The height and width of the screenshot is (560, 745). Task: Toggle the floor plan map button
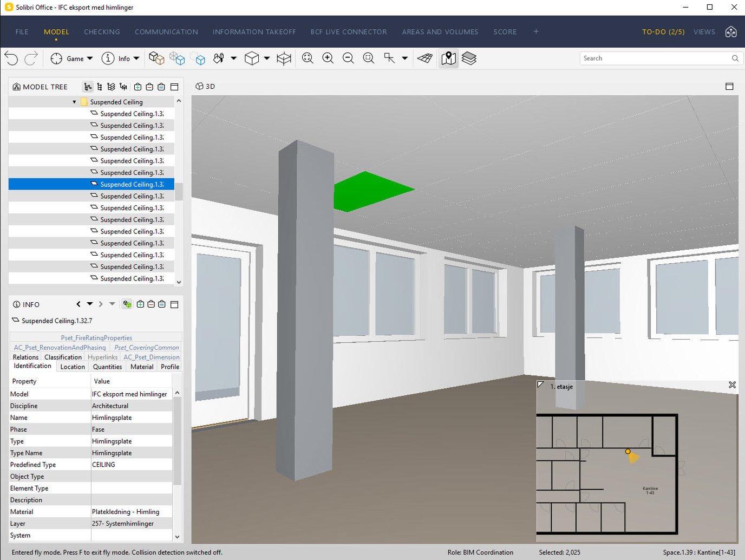tap(448, 58)
